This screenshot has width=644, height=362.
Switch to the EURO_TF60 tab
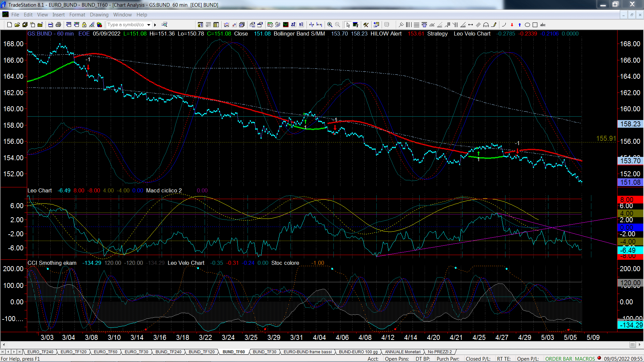tap(105, 352)
